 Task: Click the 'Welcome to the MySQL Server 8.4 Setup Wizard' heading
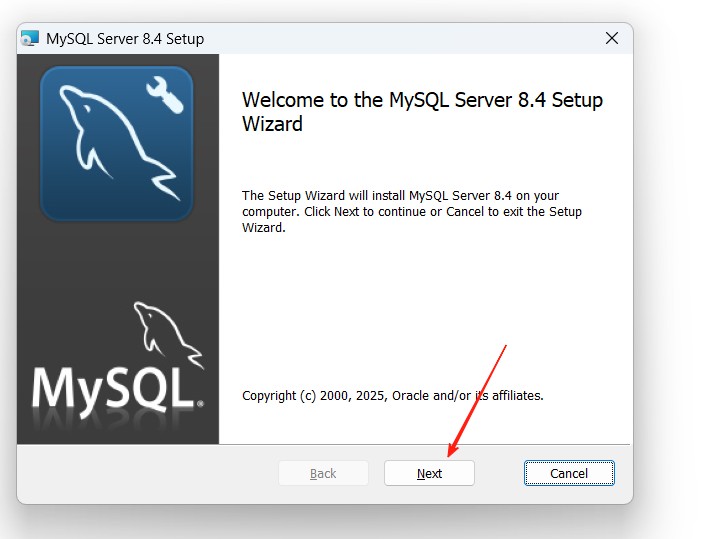pyautogui.click(x=422, y=111)
